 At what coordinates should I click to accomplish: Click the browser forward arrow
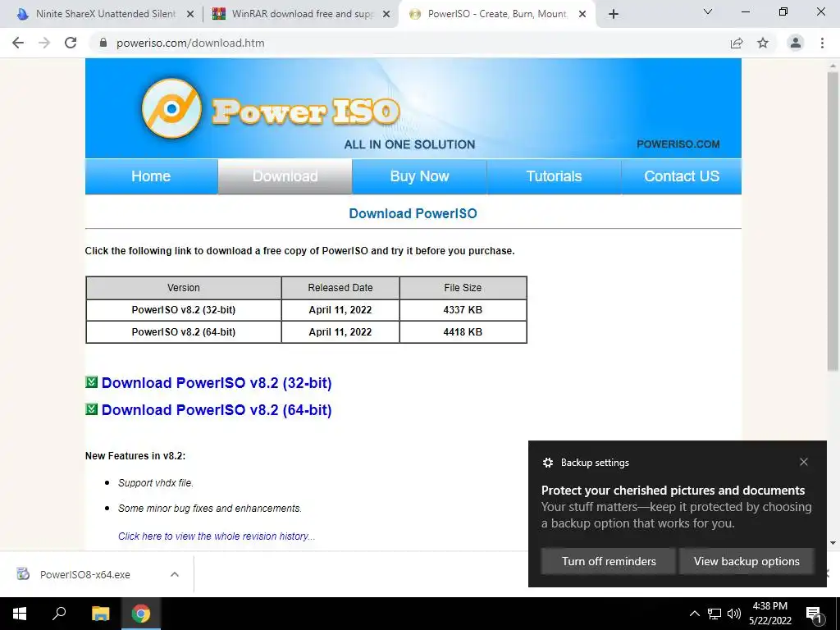point(44,43)
